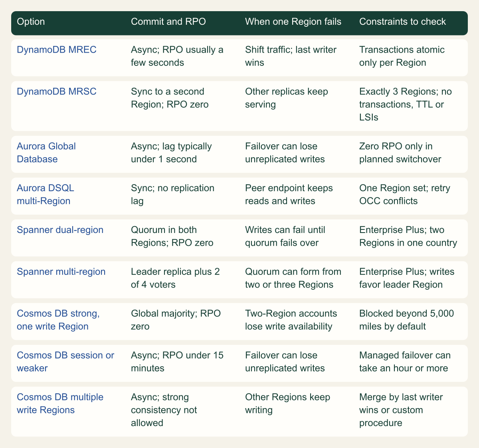Select 'Async; RPO usually a few seconds' cell
The width and height of the screenshot is (479, 448).
coord(177,56)
